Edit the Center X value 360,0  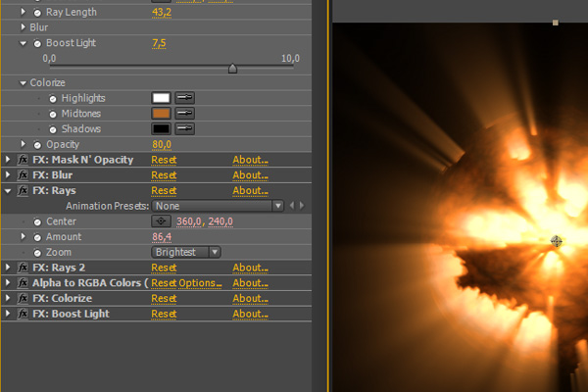point(189,221)
